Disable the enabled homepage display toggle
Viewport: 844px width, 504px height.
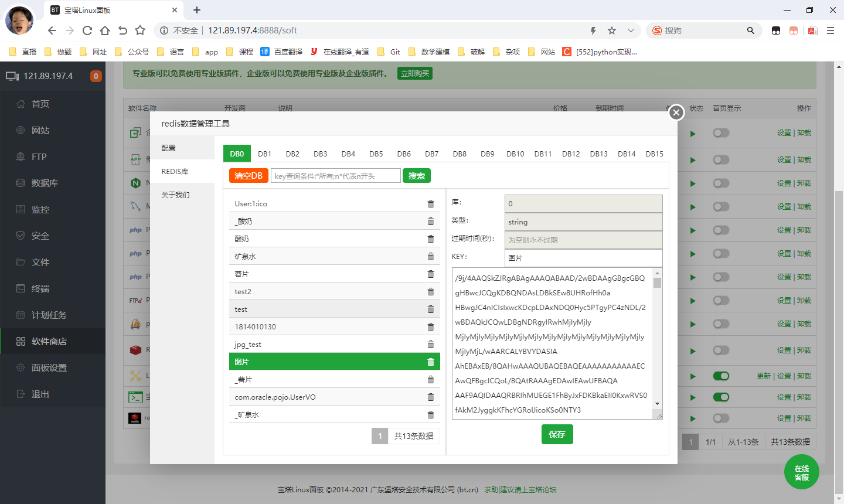point(721,376)
